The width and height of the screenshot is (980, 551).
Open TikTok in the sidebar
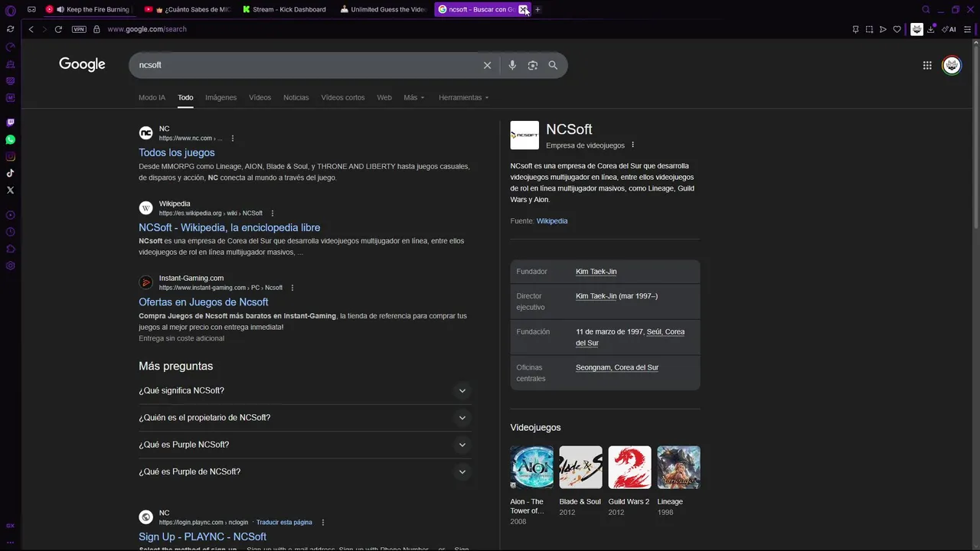tap(10, 173)
